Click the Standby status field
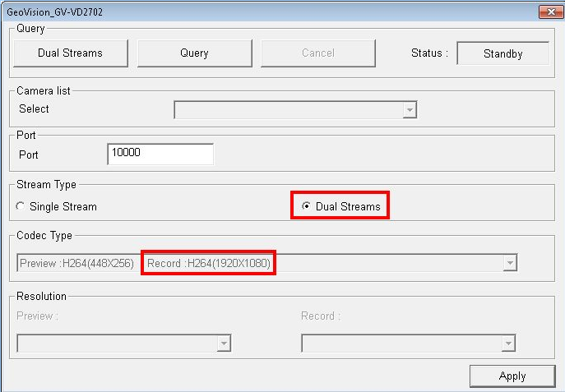This screenshot has width=565, height=392. click(503, 53)
